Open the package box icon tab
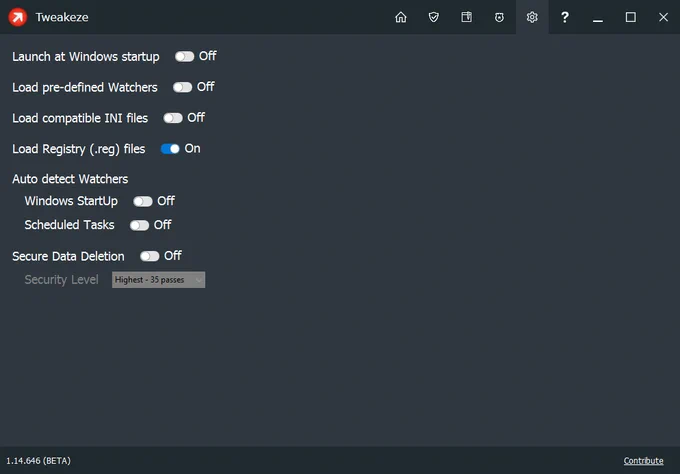This screenshot has height=474, width=680. pyautogui.click(x=466, y=17)
